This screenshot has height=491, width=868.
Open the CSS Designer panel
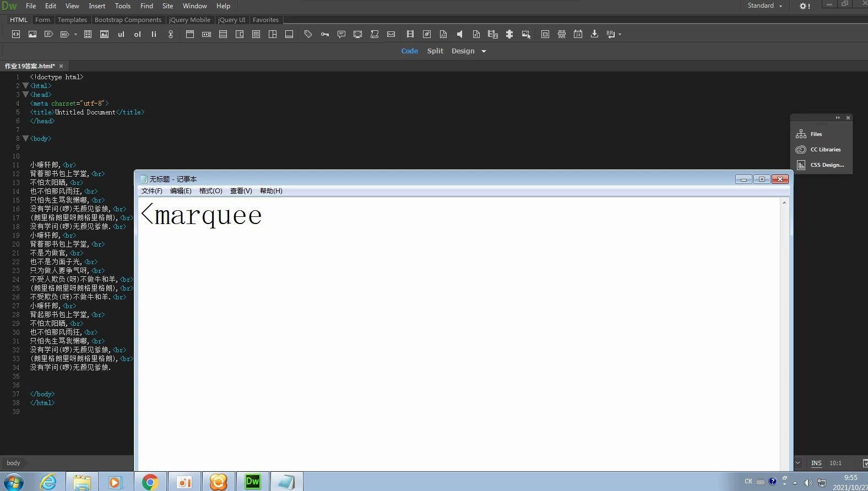click(820, 165)
